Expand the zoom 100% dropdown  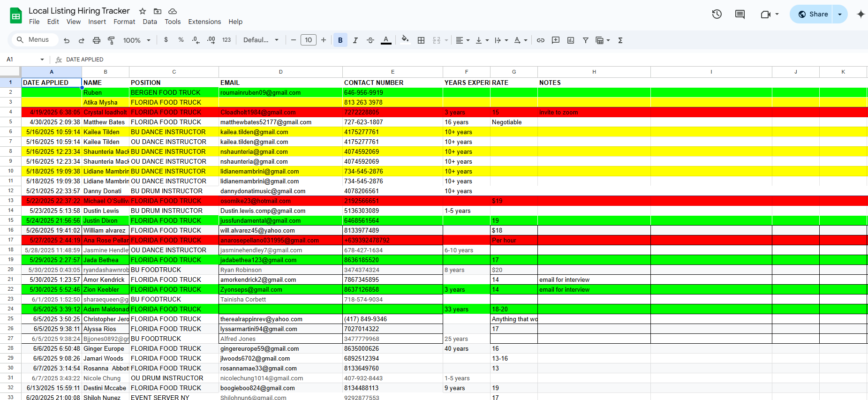click(136, 40)
